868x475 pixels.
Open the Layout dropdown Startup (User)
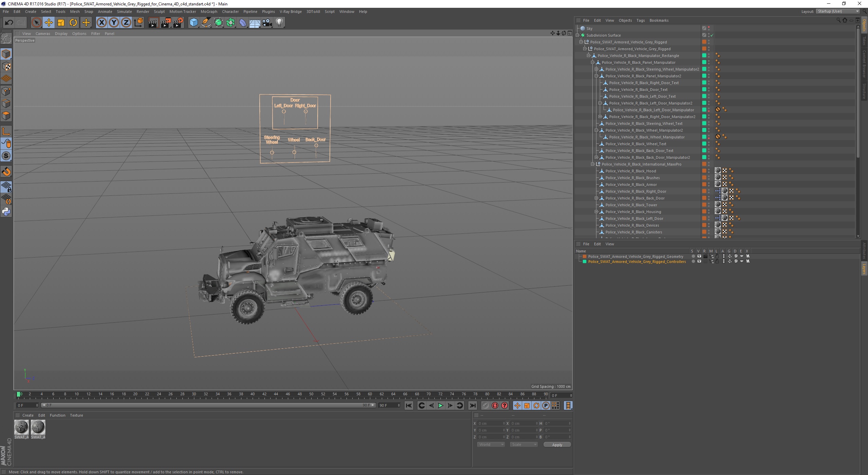(x=838, y=12)
